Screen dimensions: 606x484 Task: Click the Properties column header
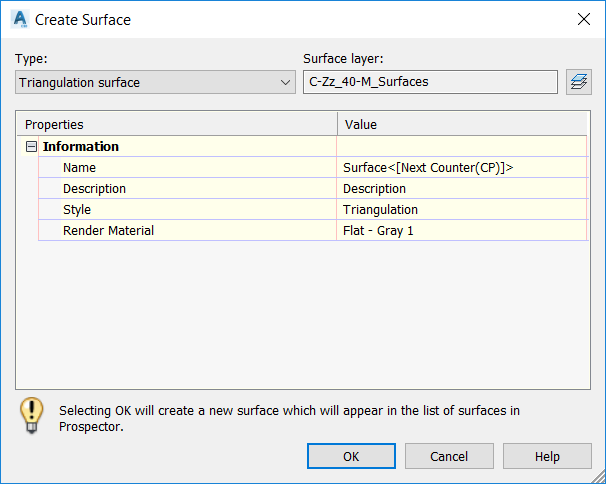coord(176,125)
